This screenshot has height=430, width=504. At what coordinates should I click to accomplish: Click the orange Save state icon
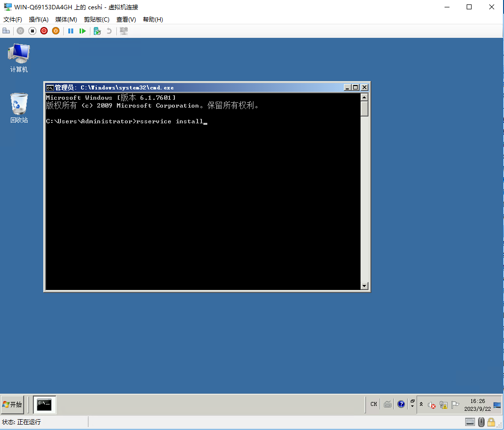[56, 31]
